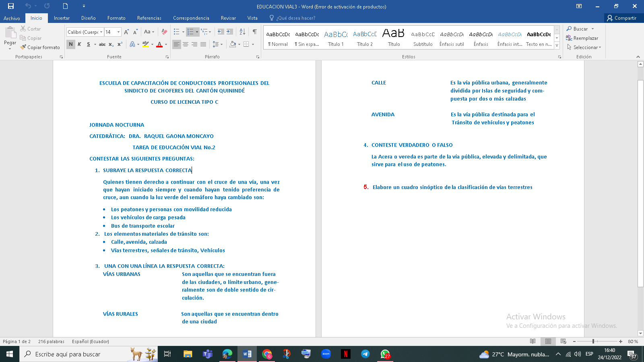This screenshot has width=644, height=362.
Task: Switch to the Insertar tab
Action: tap(62, 18)
